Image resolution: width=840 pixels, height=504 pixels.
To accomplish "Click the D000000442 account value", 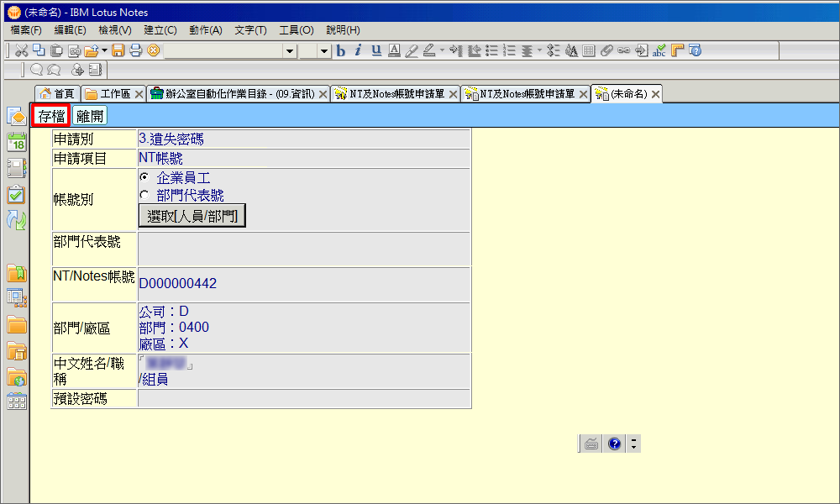I will click(178, 283).
